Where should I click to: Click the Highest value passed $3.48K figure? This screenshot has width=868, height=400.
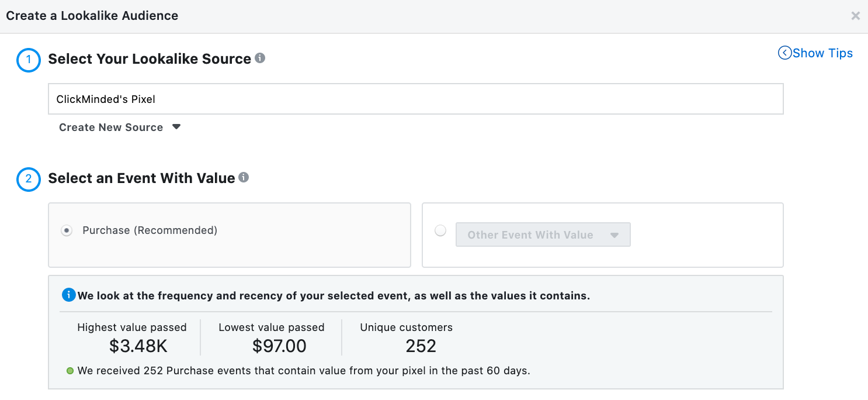[138, 346]
